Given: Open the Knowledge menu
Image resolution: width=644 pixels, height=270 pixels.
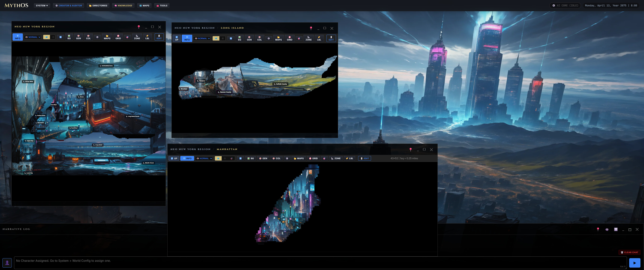Looking at the screenshot, I should coord(123,5).
